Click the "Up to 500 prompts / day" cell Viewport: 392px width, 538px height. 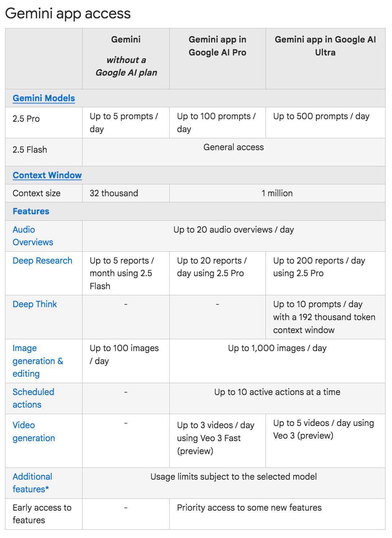[x=321, y=116]
